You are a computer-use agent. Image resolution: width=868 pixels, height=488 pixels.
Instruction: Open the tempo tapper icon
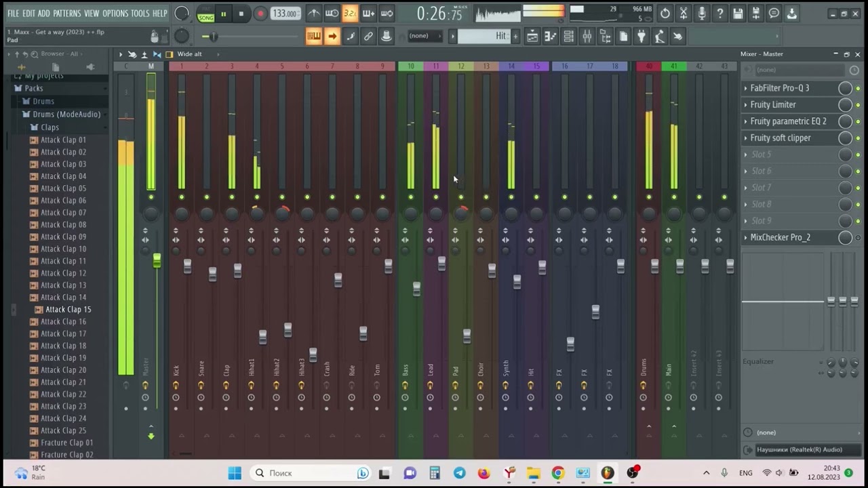(x=659, y=37)
